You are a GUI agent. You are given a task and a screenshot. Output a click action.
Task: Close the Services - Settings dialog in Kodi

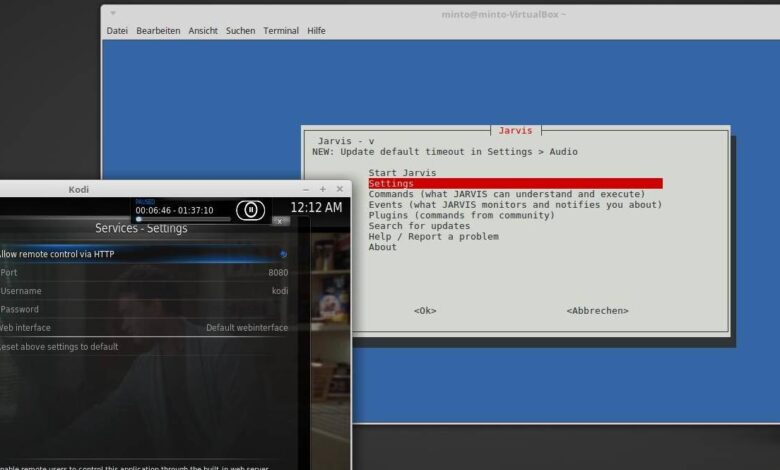(281, 221)
